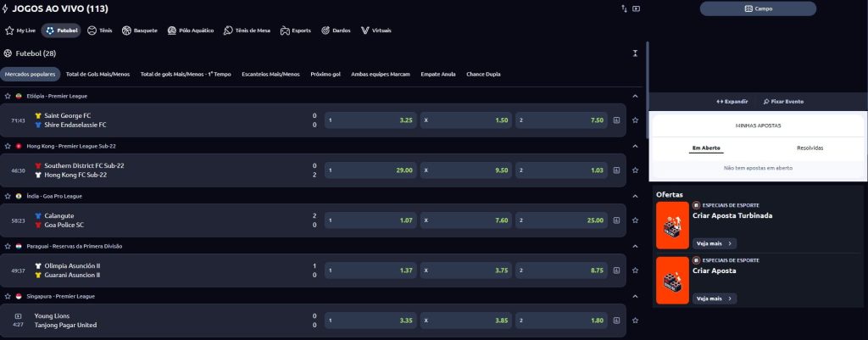
Task: Bet on draw at 3.75 for Olimpia Asunción II
Action: coord(467,270)
